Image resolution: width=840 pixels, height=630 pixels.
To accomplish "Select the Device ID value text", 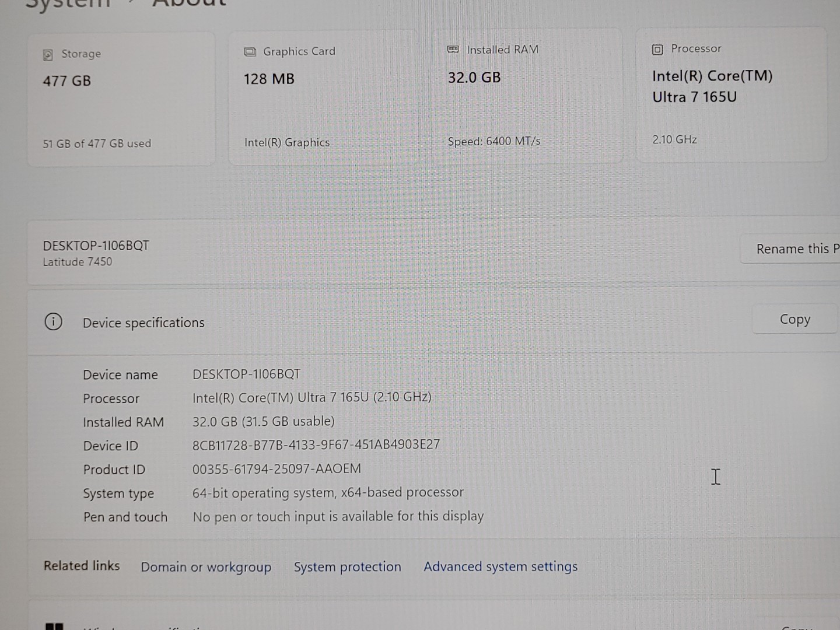I will point(308,444).
